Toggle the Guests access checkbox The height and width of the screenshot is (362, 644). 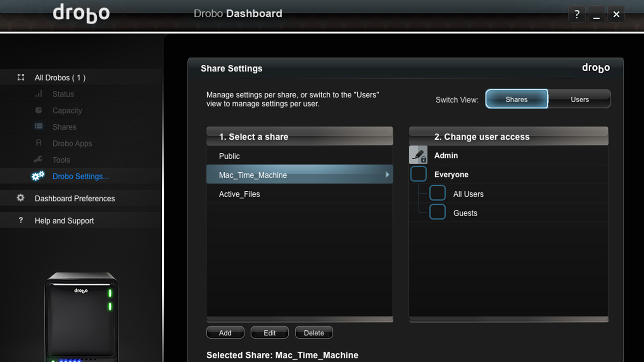click(437, 212)
